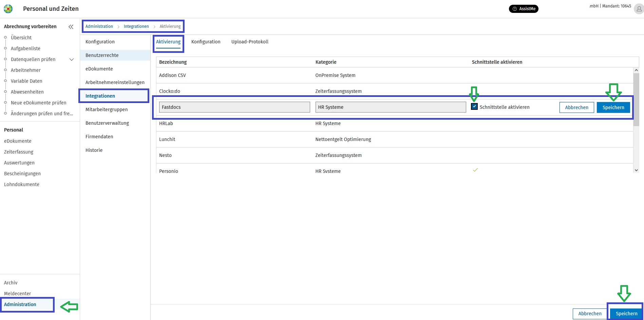The image size is (644, 320).
Task: Click the Personal section header
Action: click(14, 130)
